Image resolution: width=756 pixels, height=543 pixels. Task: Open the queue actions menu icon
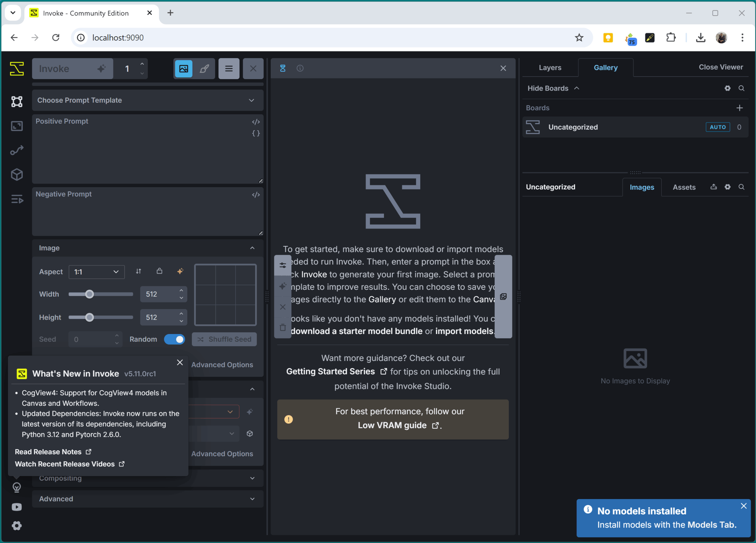coord(229,69)
